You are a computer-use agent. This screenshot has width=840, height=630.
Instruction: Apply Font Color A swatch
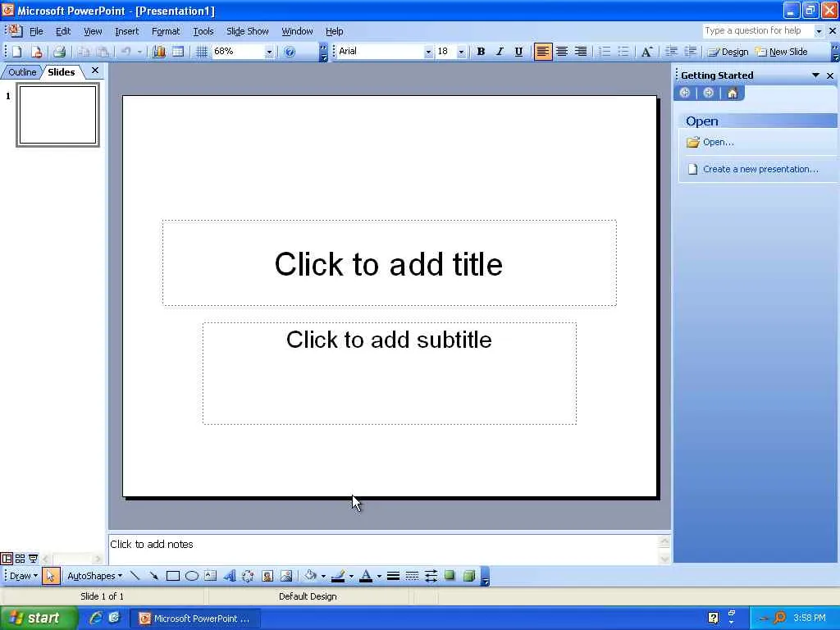366,576
